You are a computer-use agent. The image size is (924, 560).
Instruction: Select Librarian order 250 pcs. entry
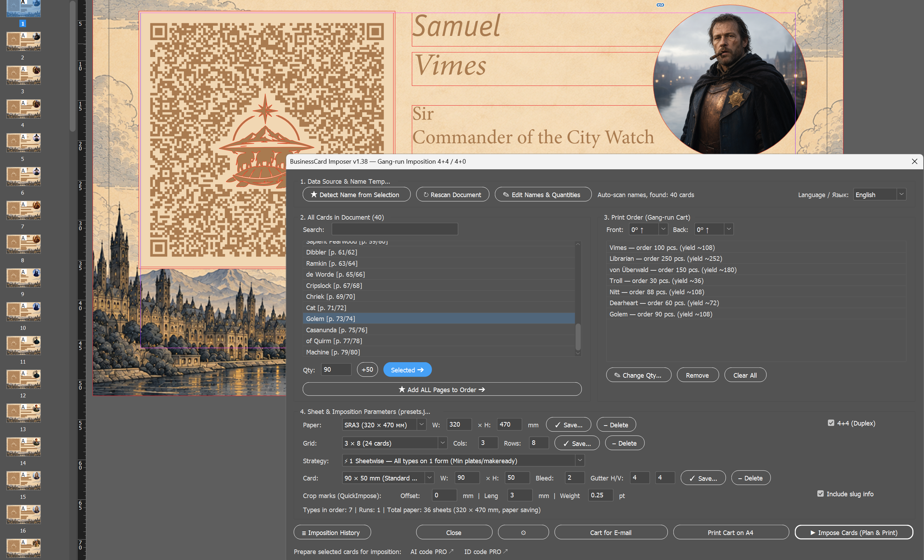(756, 258)
